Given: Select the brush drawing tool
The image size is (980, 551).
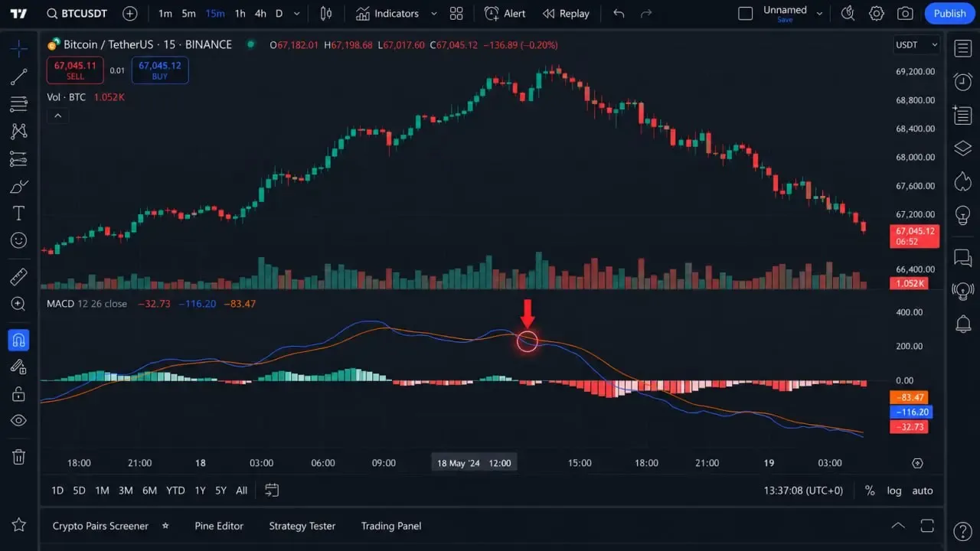Looking at the screenshot, I should (x=19, y=187).
